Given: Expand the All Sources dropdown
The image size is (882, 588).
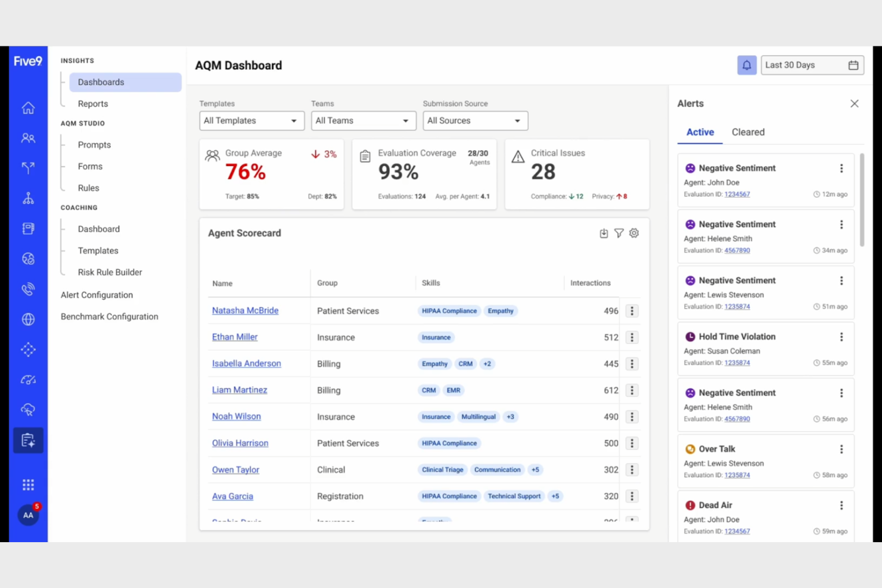Looking at the screenshot, I should [475, 120].
